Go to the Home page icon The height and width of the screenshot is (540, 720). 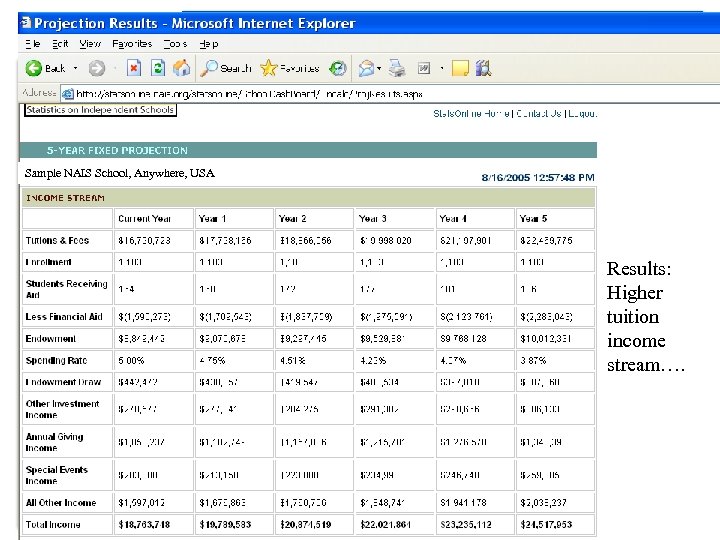click(181, 68)
